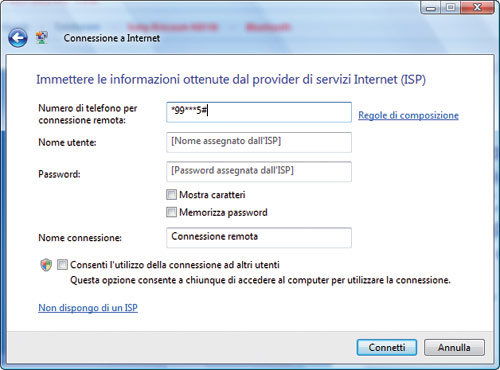Close the window with the red X
The height and width of the screenshot is (370, 500).
[x=477, y=8]
